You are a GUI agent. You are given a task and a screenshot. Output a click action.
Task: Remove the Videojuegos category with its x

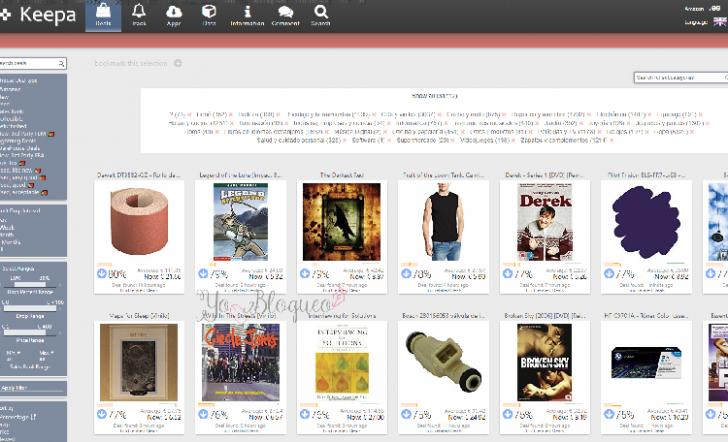[513, 141]
